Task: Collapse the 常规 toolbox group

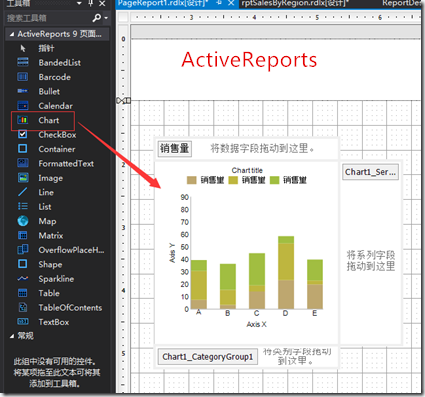Action: (x=12, y=336)
